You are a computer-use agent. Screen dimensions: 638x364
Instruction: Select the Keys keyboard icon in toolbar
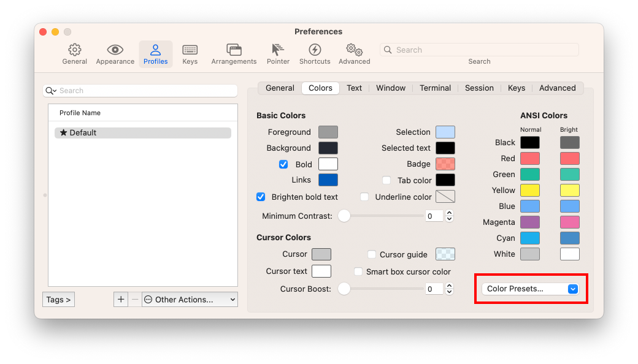190,50
